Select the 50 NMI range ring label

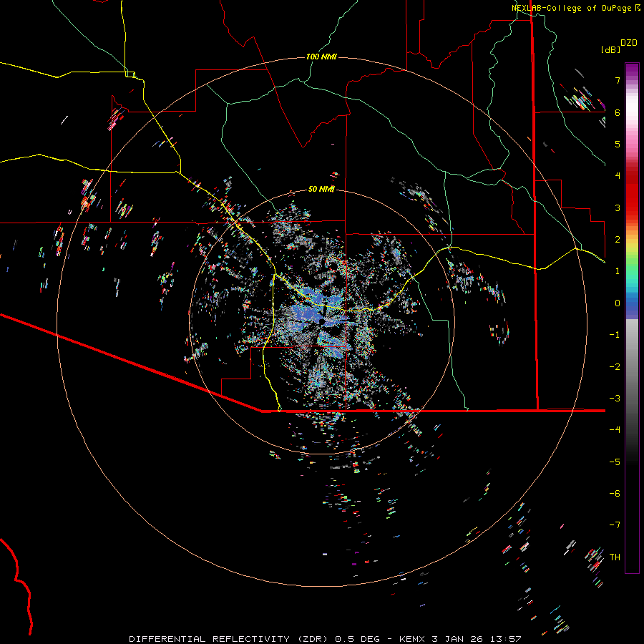321,189
